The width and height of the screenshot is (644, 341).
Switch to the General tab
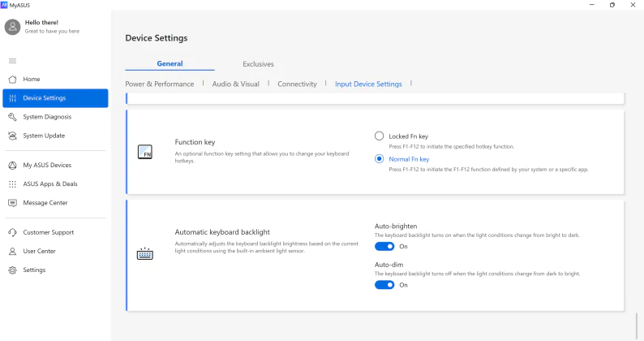[170, 64]
